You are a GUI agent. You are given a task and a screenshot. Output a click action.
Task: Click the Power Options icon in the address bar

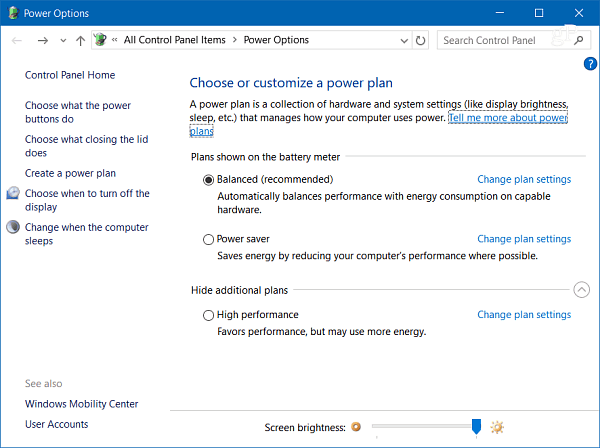click(100, 39)
